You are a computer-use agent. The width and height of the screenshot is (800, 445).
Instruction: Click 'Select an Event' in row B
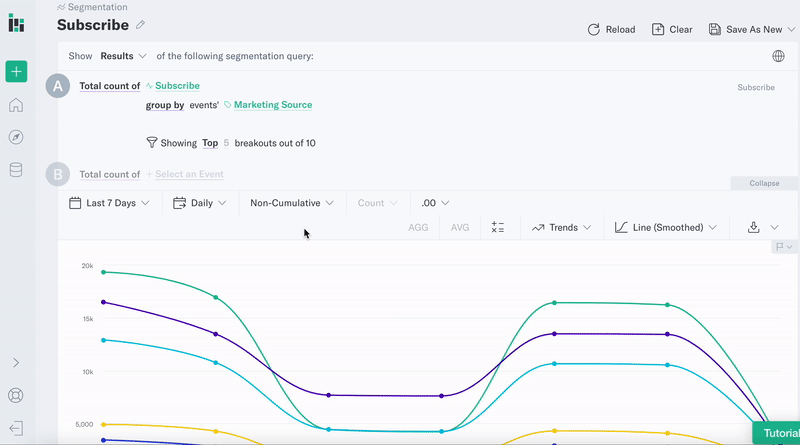click(189, 174)
